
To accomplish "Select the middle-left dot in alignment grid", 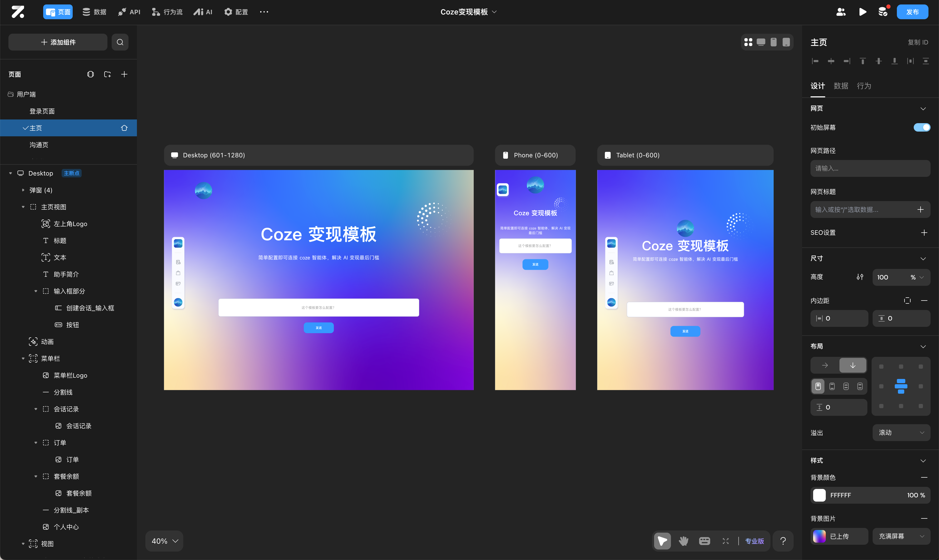I will [x=881, y=386].
